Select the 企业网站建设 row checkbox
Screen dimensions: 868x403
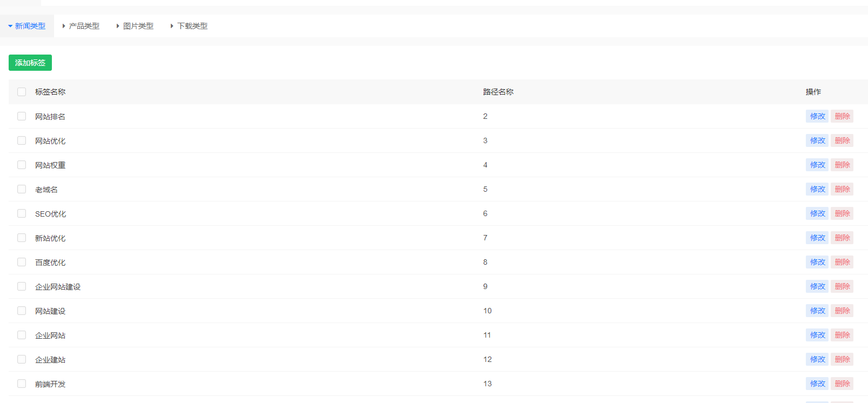coord(22,286)
